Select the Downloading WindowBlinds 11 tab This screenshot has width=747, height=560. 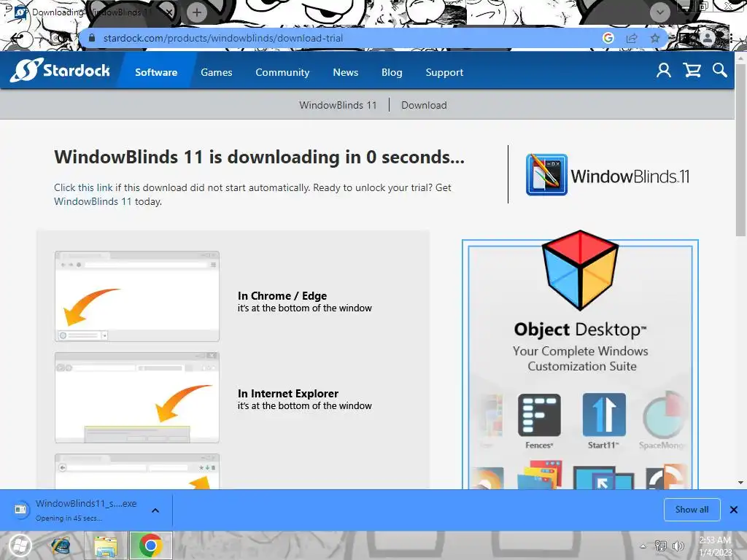pyautogui.click(x=93, y=12)
